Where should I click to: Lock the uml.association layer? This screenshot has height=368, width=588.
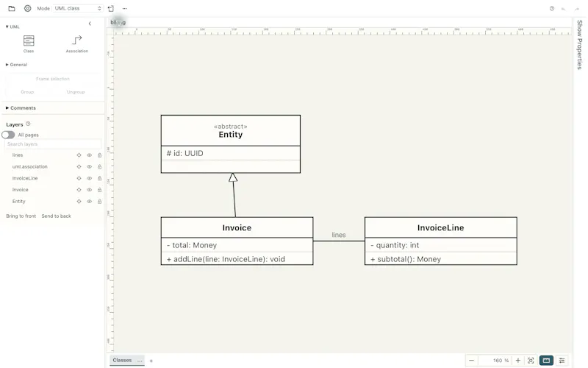(99, 167)
